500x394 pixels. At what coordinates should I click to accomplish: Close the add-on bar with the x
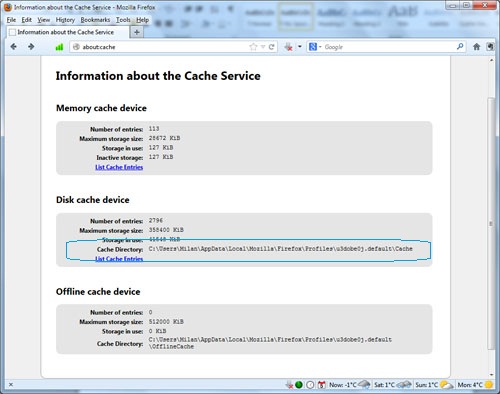coord(11,385)
